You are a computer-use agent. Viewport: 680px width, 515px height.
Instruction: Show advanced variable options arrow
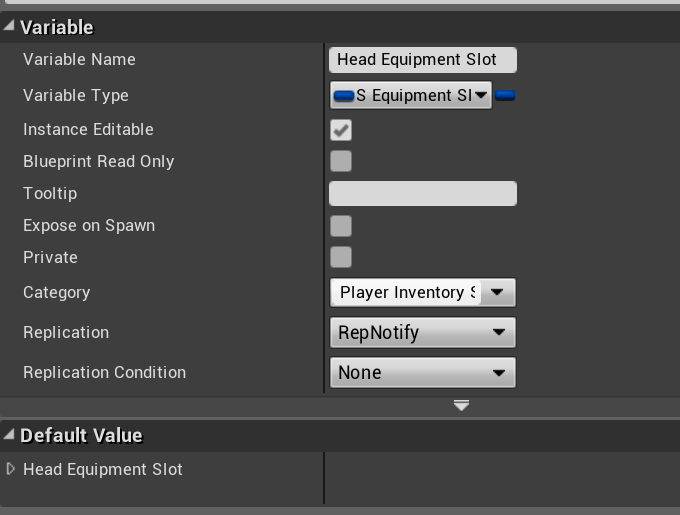point(461,405)
